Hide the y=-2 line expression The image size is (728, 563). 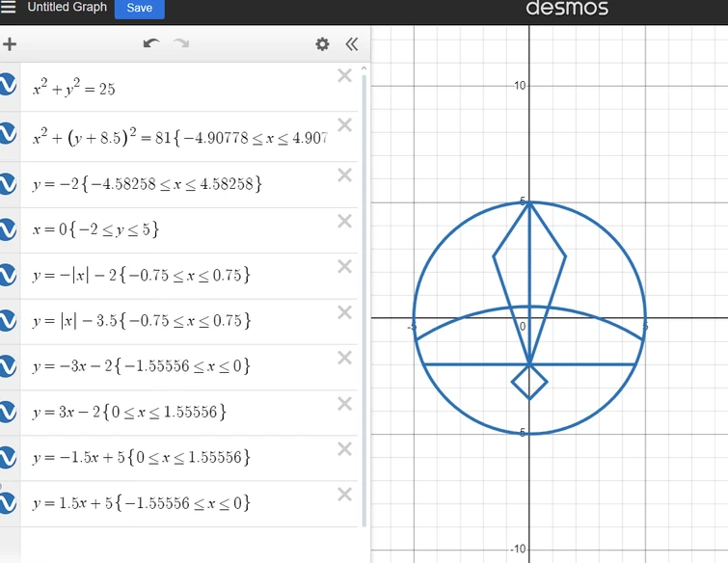pyautogui.click(x=8, y=184)
